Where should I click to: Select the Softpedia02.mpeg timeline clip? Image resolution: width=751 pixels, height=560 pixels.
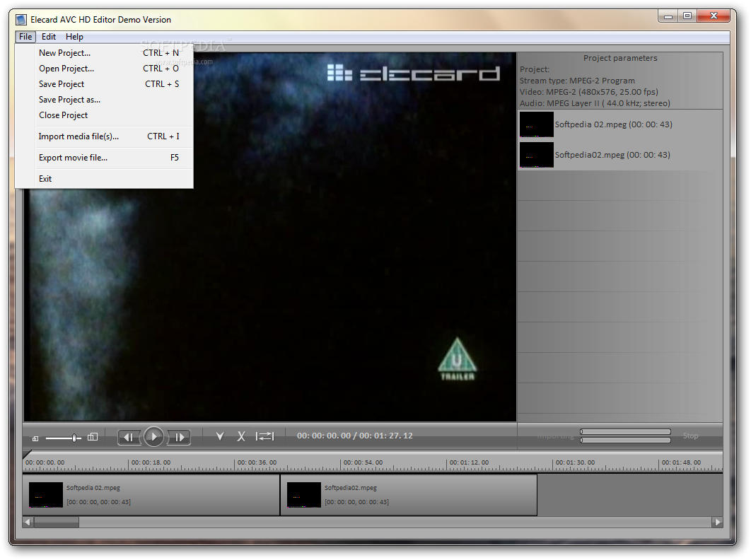[409, 495]
